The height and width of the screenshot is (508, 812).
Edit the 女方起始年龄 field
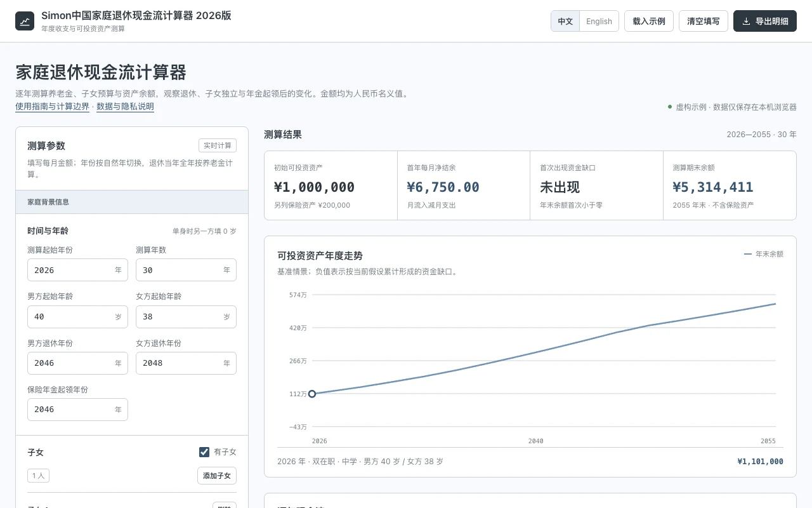pos(186,316)
